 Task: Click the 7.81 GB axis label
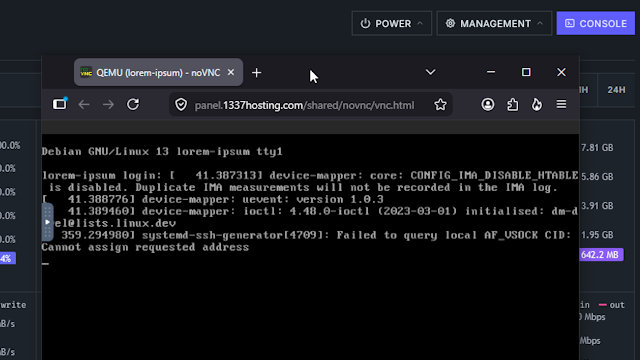[597, 148]
